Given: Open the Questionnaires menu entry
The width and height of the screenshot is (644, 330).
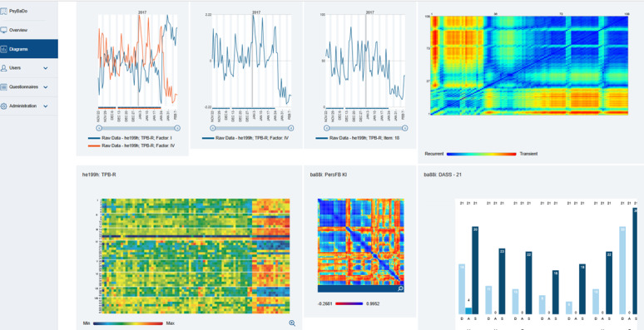Looking at the screenshot, I should click(29, 87).
